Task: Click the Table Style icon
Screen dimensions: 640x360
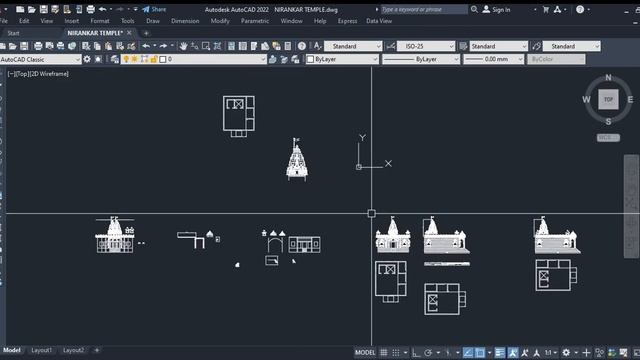Action: coord(463,46)
